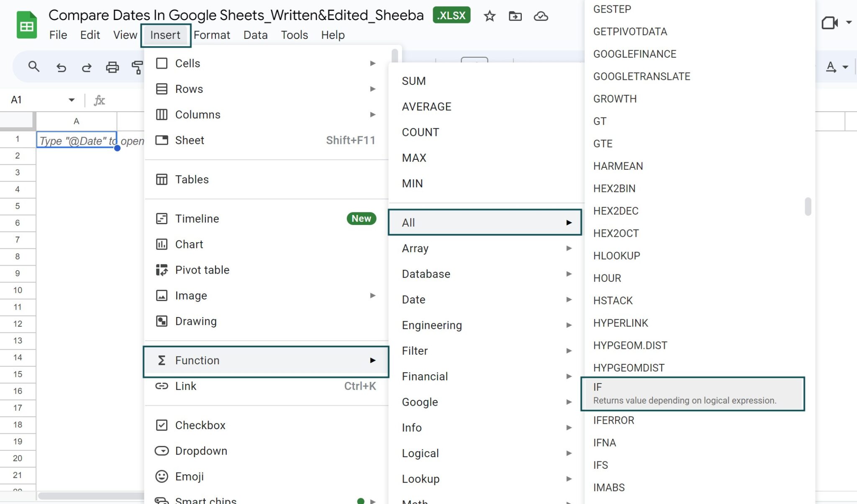Click the function list scrollbar thumb

click(x=808, y=207)
